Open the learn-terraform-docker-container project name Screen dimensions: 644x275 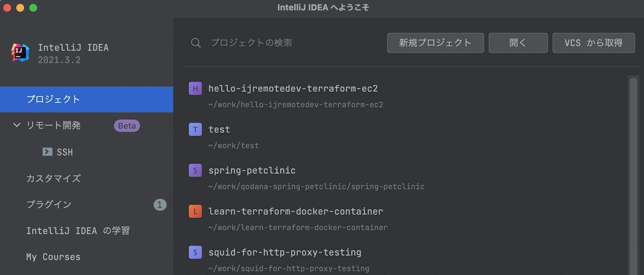coord(296,211)
